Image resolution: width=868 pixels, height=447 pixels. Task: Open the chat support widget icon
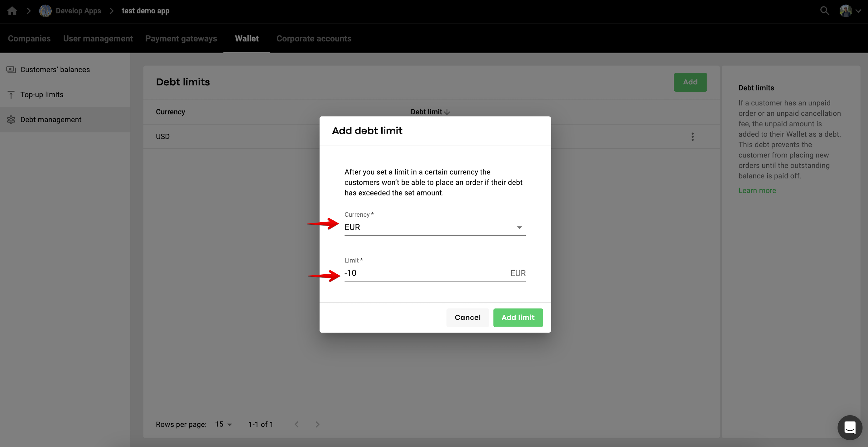point(850,427)
